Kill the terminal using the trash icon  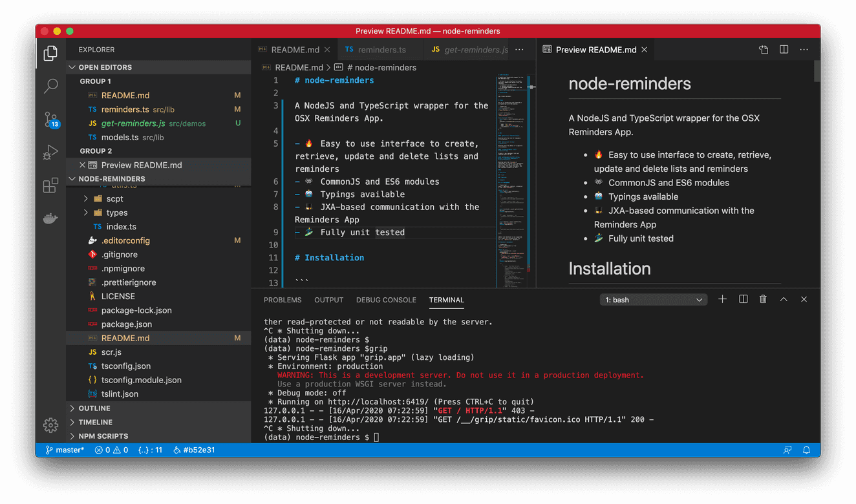point(763,299)
